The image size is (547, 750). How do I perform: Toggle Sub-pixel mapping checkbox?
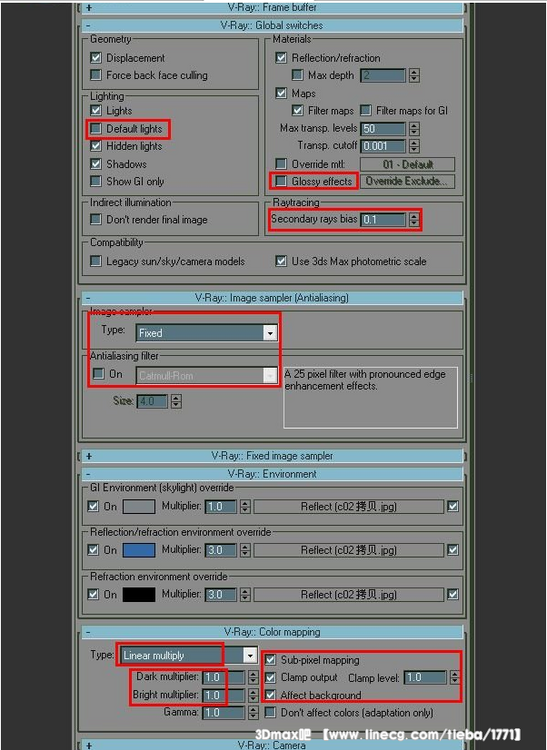(x=270, y=660)
